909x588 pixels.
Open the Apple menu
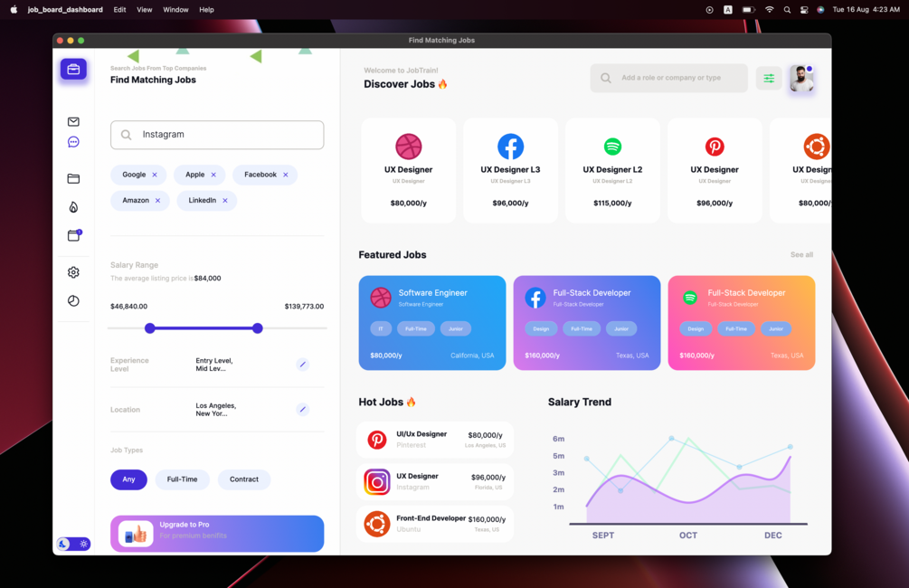click(x=14, y=10)
